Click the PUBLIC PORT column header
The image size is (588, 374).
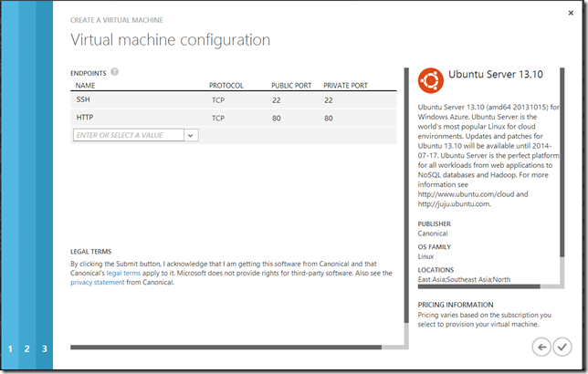click(291, 86)
